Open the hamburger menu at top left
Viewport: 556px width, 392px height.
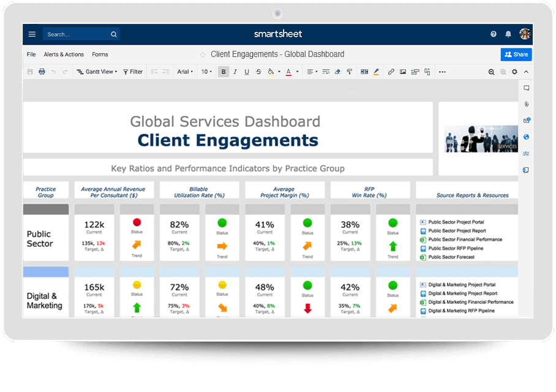tap(32, 34)
